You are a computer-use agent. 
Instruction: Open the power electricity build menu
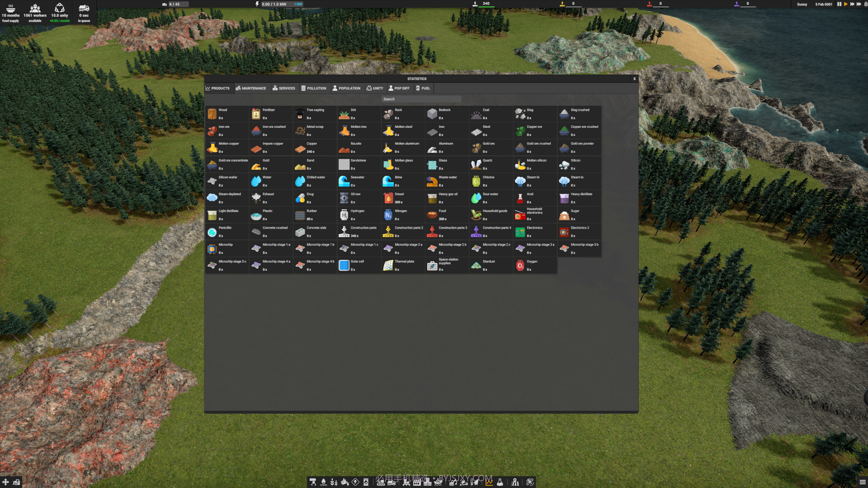355,482
